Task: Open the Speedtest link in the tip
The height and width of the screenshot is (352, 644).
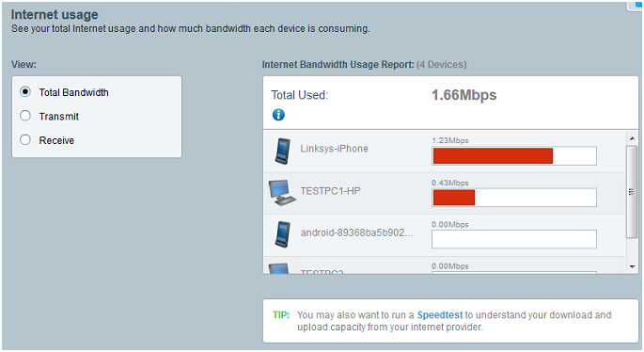Action: [440, 315]
